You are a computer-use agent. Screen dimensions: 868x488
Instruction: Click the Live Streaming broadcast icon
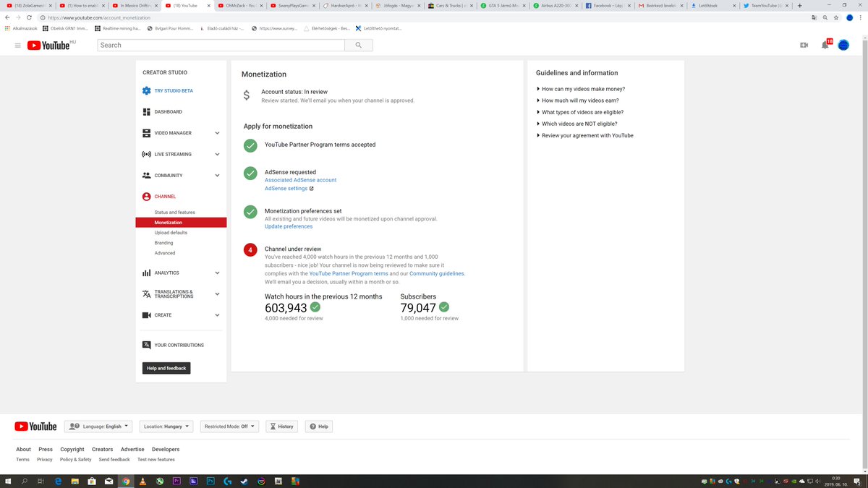[147, 154]
